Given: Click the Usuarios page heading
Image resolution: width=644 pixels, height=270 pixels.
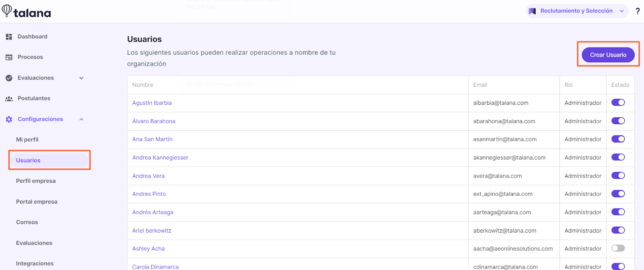Looking at the screenshot, I should pyautogui.click(x=144, y=39).
